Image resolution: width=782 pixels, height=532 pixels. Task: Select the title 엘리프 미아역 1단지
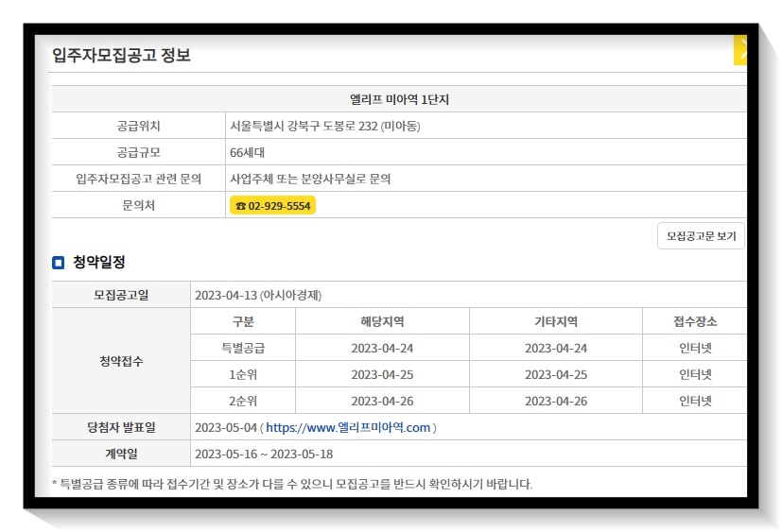tap(399, 99)
